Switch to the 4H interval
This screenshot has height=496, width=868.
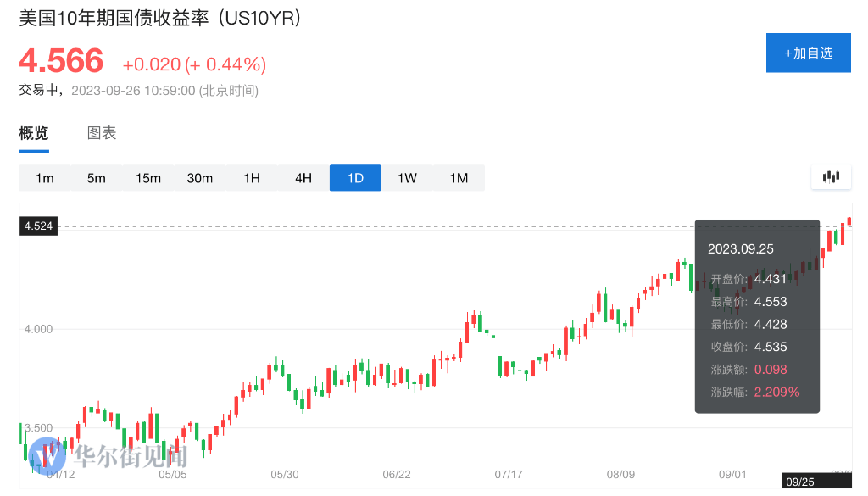303,178
